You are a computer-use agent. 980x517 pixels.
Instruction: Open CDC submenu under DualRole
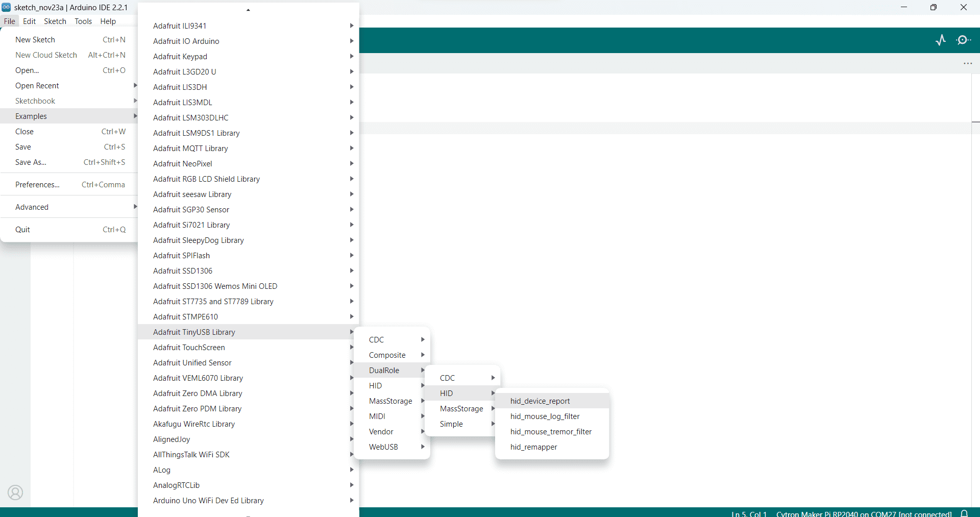[x=462, y=378]
